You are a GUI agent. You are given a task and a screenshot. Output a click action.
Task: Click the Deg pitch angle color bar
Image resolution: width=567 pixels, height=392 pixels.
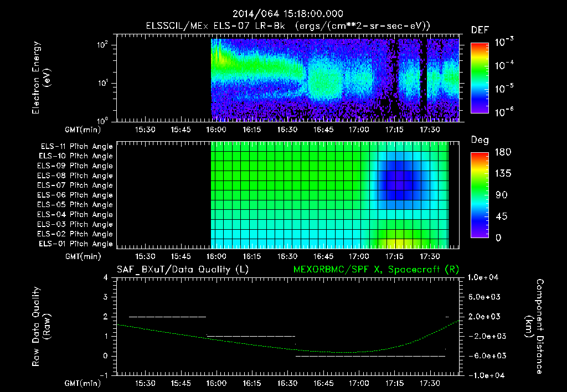click(x=480, y=195)
